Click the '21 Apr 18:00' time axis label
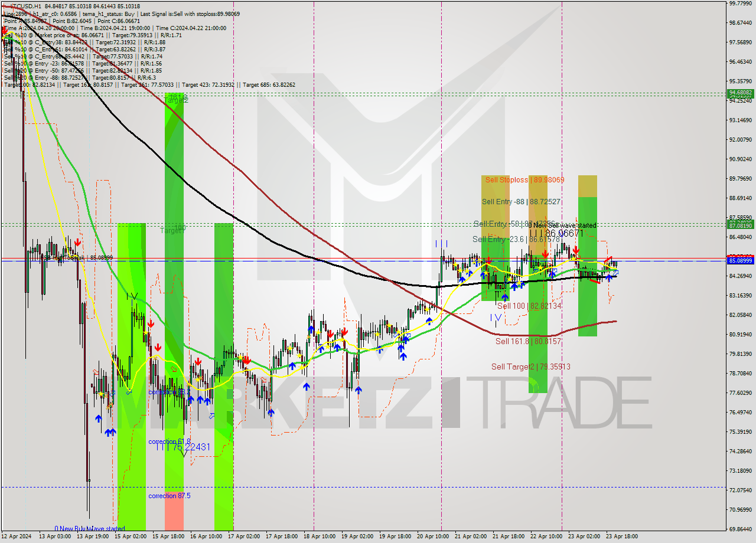Screen dimensions: 756x543 (509, 537)
